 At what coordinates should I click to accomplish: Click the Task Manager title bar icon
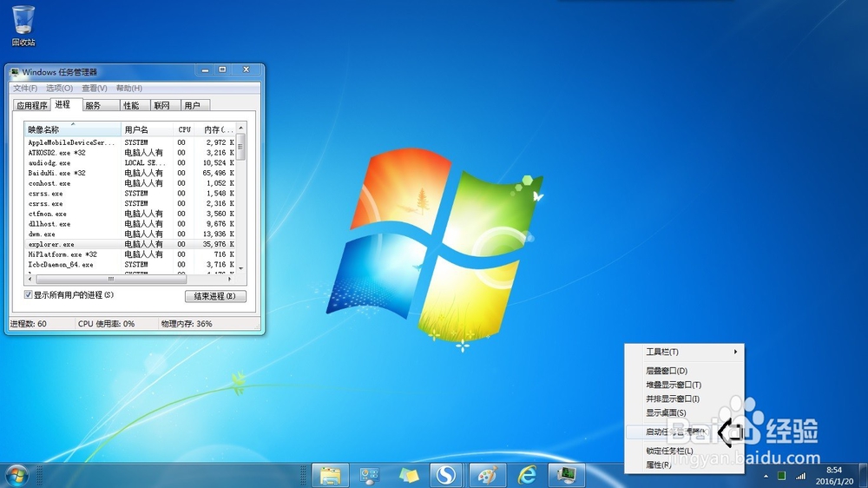click(x=15, y=72)
